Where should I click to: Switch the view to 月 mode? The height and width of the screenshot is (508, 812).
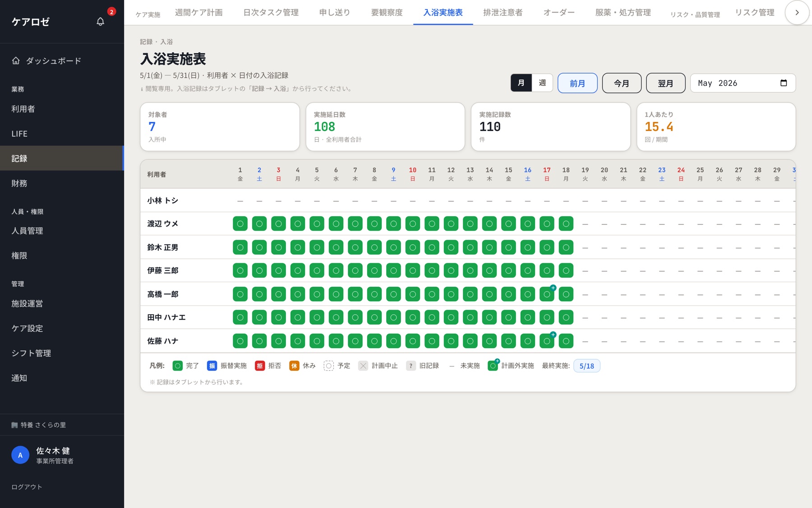coord(521,83)
